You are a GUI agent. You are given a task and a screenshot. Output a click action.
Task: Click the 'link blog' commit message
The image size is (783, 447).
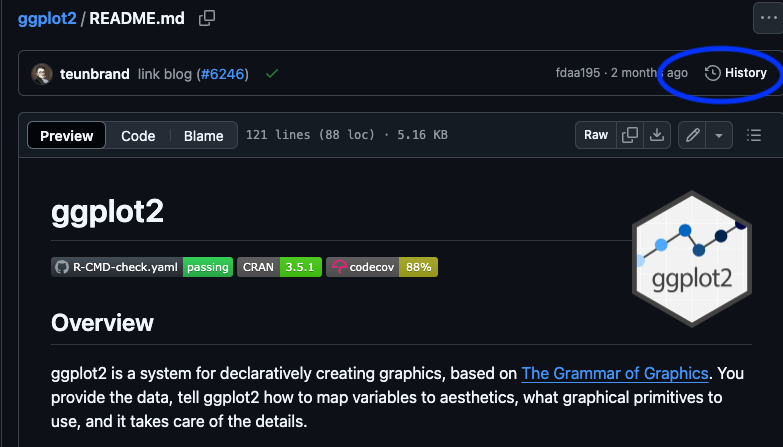click(165, 74)
